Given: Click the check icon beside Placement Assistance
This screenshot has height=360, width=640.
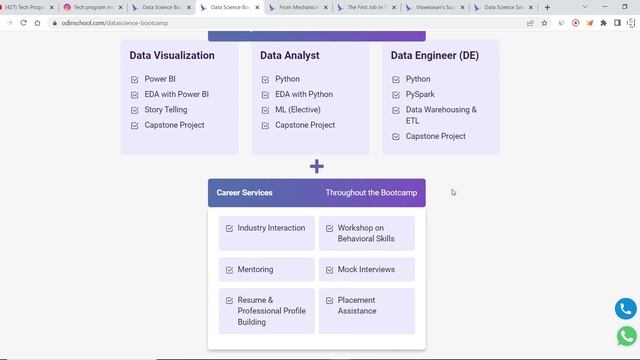Looking at the screenshot, I should tap(329, 301).
